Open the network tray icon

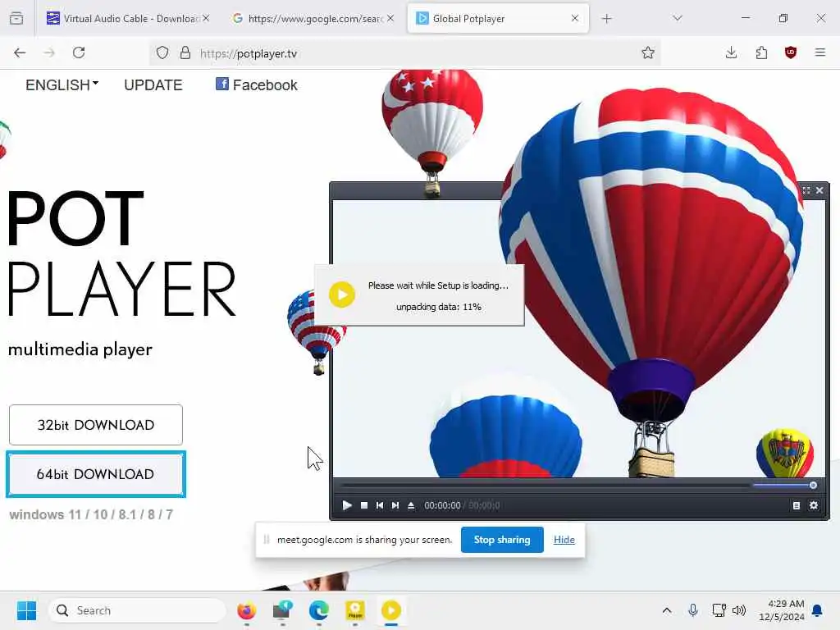[x=719, y=610]
